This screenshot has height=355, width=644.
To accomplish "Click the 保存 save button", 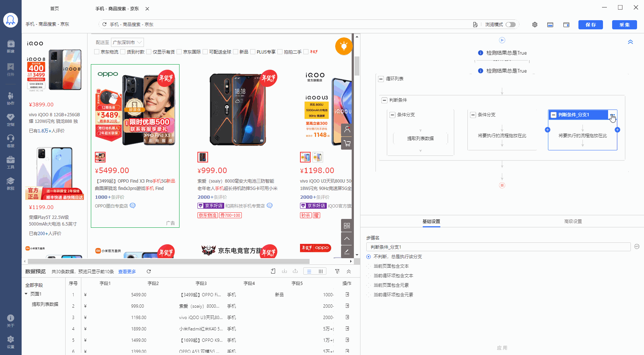I will [591, 25].
